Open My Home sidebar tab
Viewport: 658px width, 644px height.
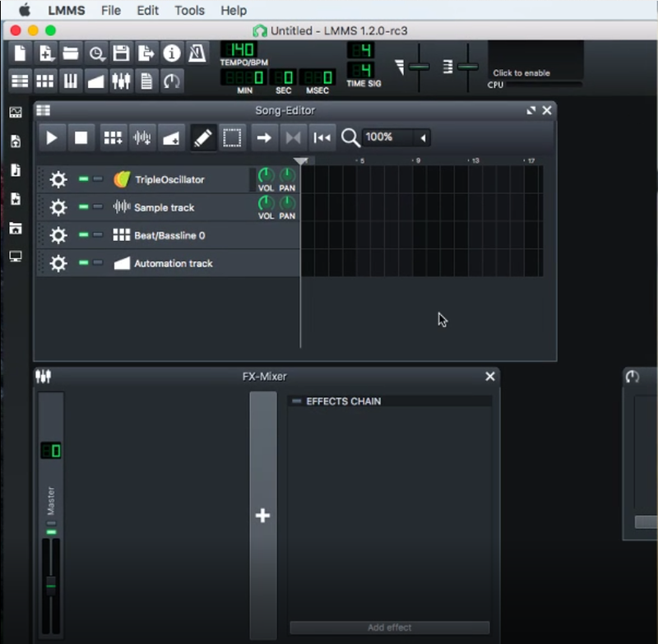tap(16, 228)
